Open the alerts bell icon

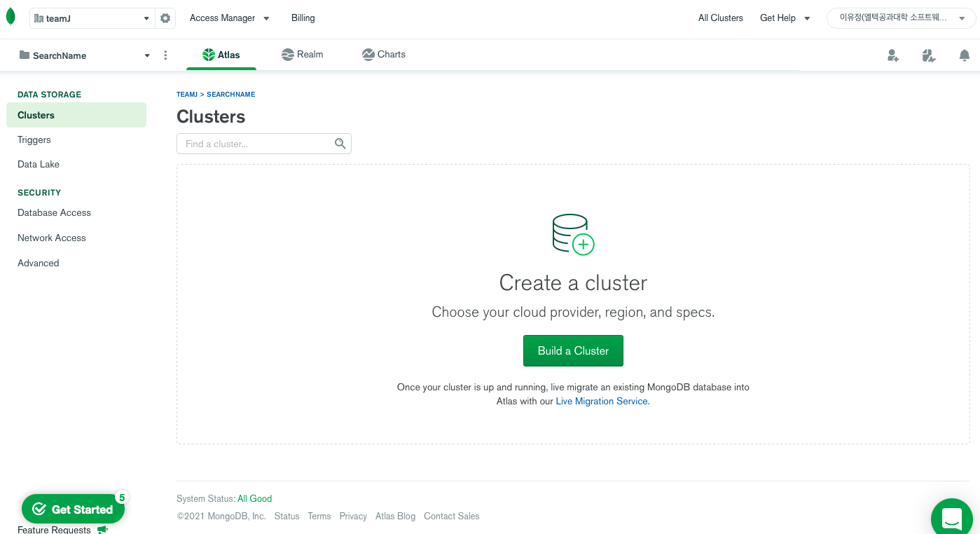(965, 55)
